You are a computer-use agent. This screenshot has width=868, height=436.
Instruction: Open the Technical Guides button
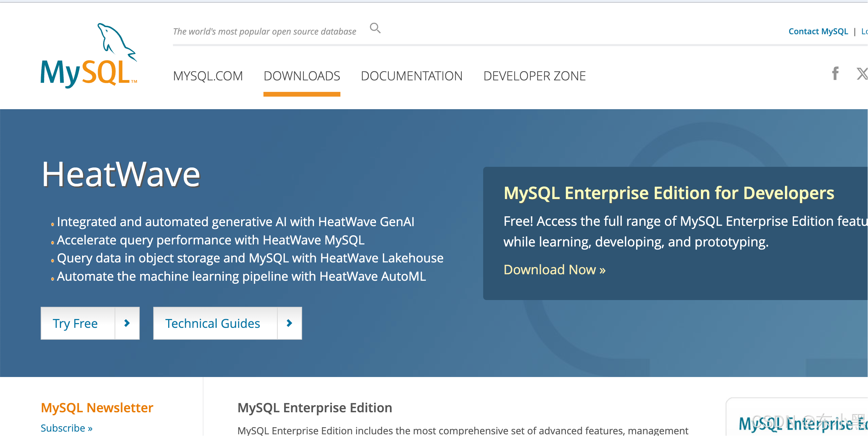tap(228, 323)
